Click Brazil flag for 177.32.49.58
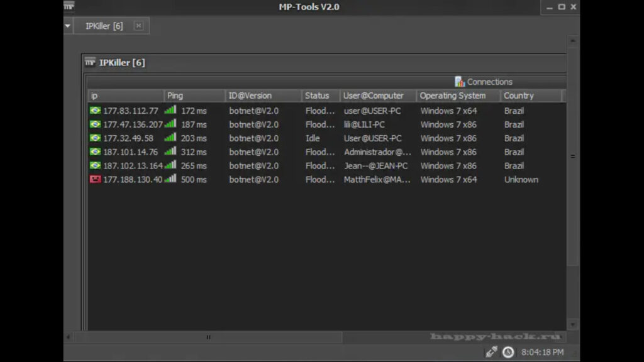The width and height of the screenshot is (644, 362). (x=96, y=138)
